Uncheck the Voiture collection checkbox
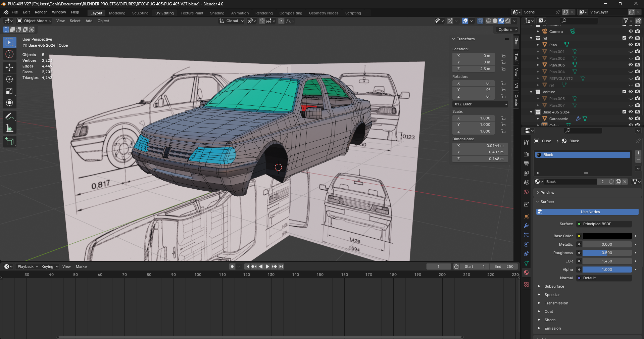Screen dimensions: 644x339 click(624, 92)
